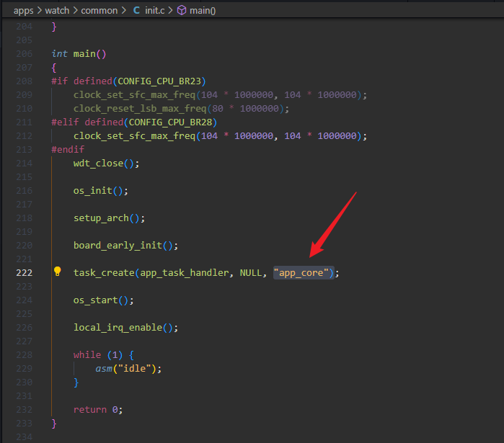Image resolution: width=504 pixels, height=443 pixels.
Task: Click the wdt_close() call
Action: 106,164
